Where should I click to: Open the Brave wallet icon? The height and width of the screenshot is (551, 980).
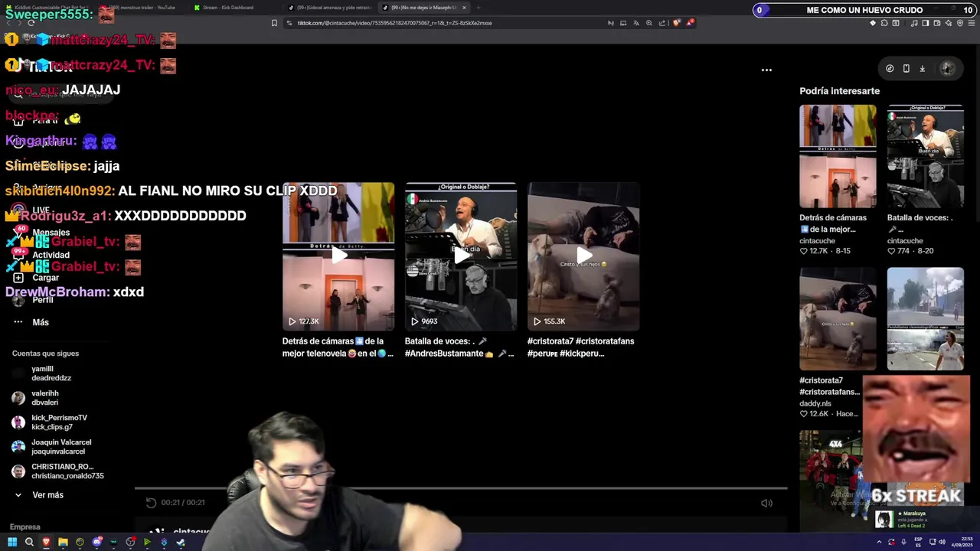tap(937, 23)
